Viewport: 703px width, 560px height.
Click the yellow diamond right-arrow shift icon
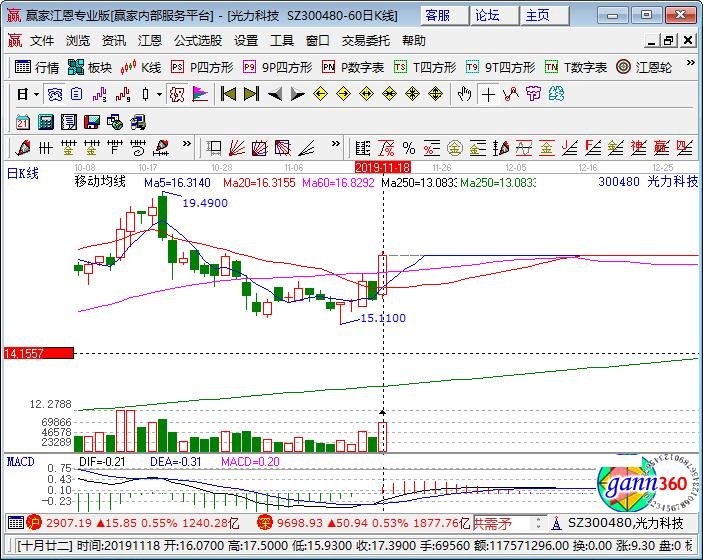343,94
